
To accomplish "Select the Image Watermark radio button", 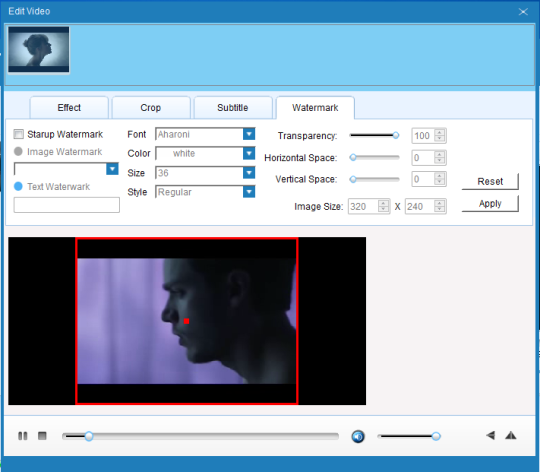I will click(x=18, y=151).
